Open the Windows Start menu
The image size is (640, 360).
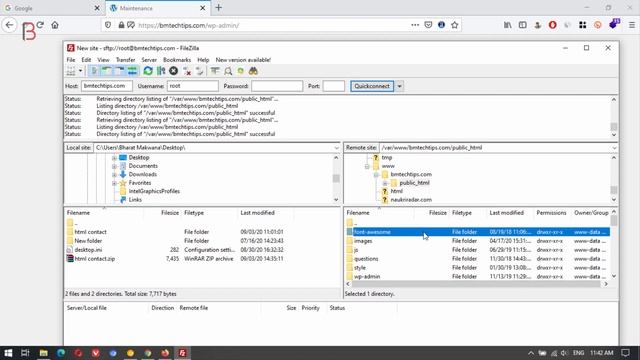[x=8, y=353]
